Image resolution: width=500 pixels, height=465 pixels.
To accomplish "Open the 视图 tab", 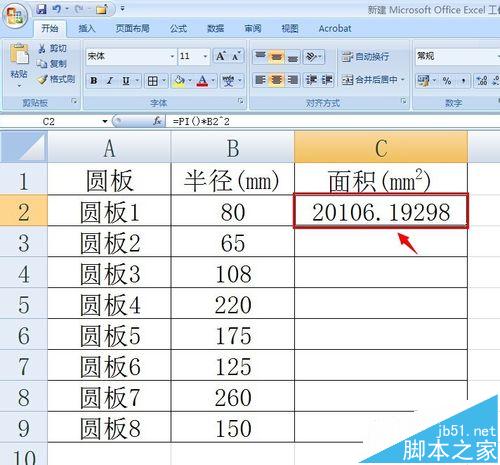I will [290, 29].
